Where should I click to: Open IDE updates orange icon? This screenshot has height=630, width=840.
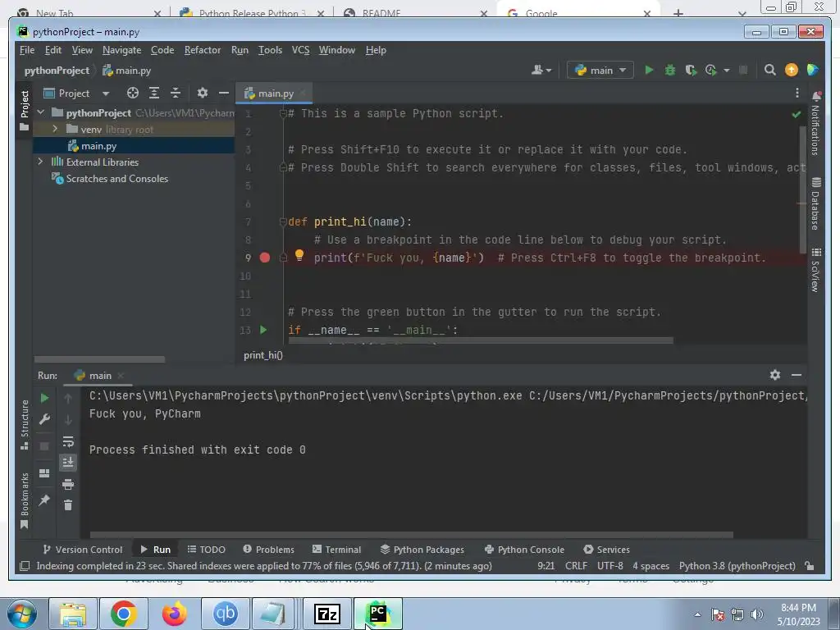(792, 71)
